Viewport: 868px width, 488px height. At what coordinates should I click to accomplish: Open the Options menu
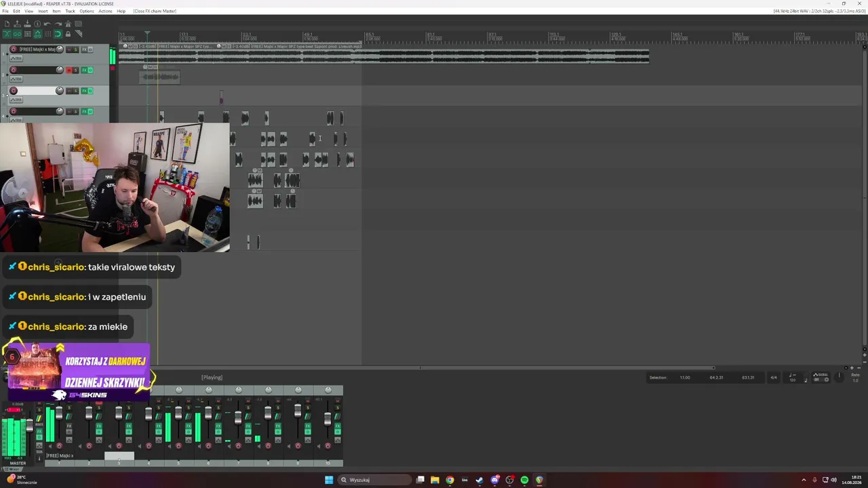pos(87,12)
